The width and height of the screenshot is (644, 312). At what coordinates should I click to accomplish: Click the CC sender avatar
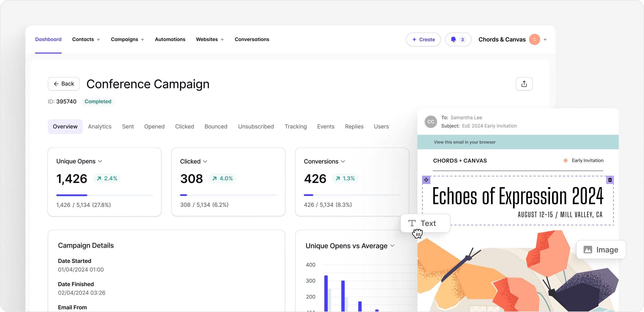tap(431, 122)
